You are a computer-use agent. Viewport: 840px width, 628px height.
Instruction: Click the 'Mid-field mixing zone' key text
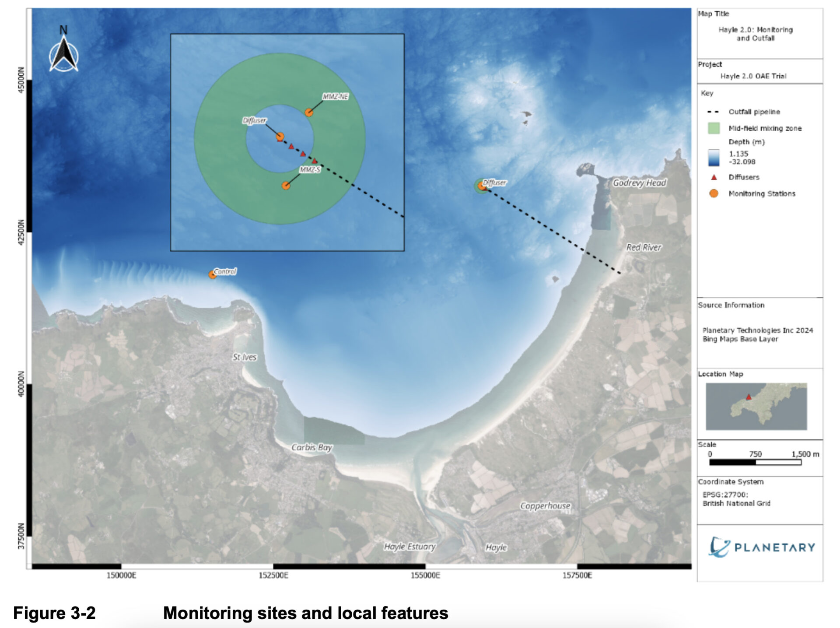765,128
